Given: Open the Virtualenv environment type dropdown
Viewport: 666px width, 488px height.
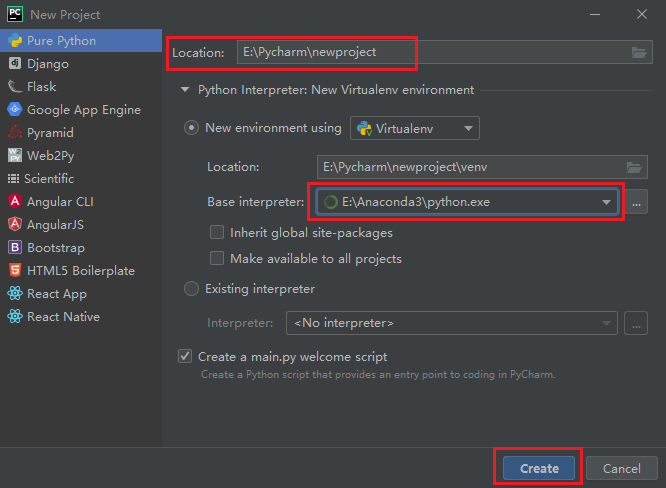Looking at the screenshot, I should coord(414,129).
